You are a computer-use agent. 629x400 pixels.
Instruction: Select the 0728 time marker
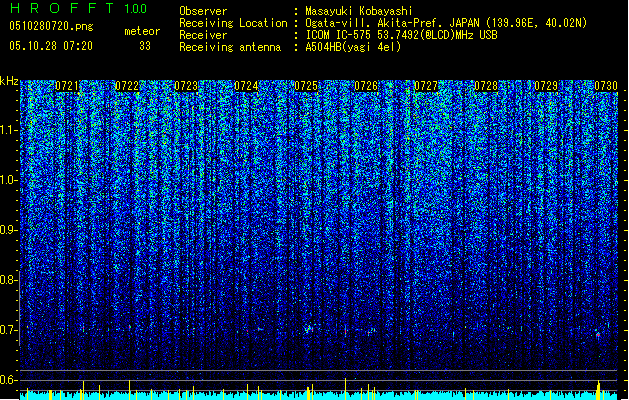point(486,86)
